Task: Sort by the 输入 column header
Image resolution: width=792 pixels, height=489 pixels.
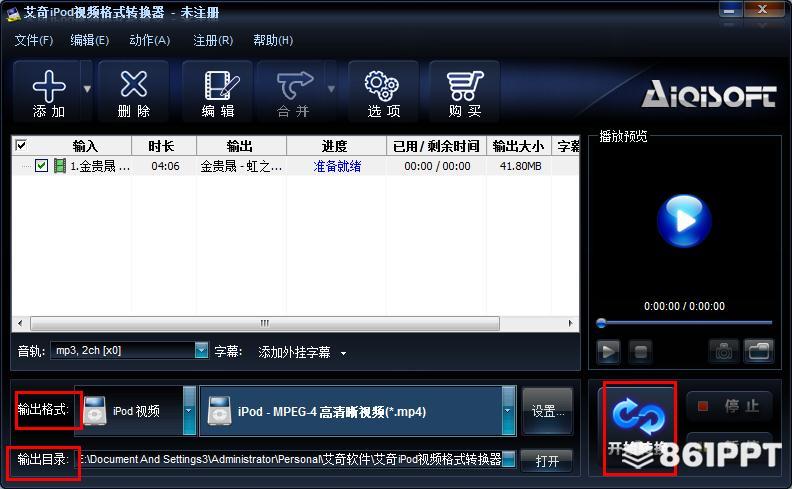Action: coord(85,146)
